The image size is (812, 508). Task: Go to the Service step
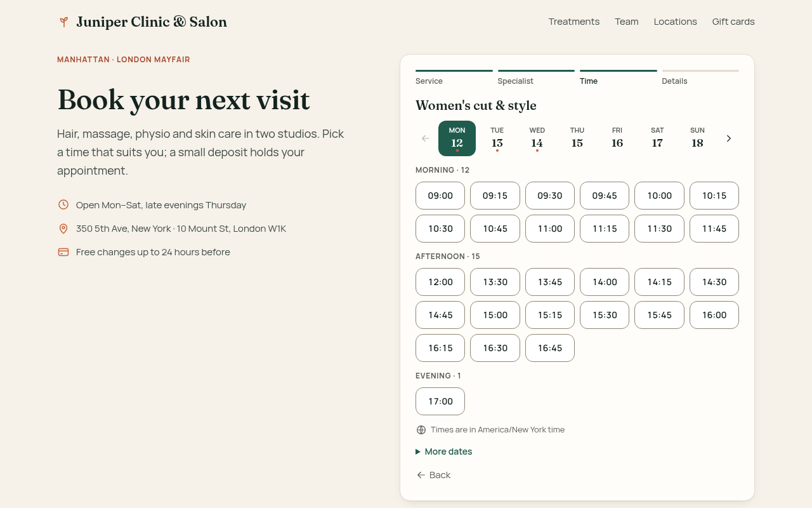[x=454, y=77]
